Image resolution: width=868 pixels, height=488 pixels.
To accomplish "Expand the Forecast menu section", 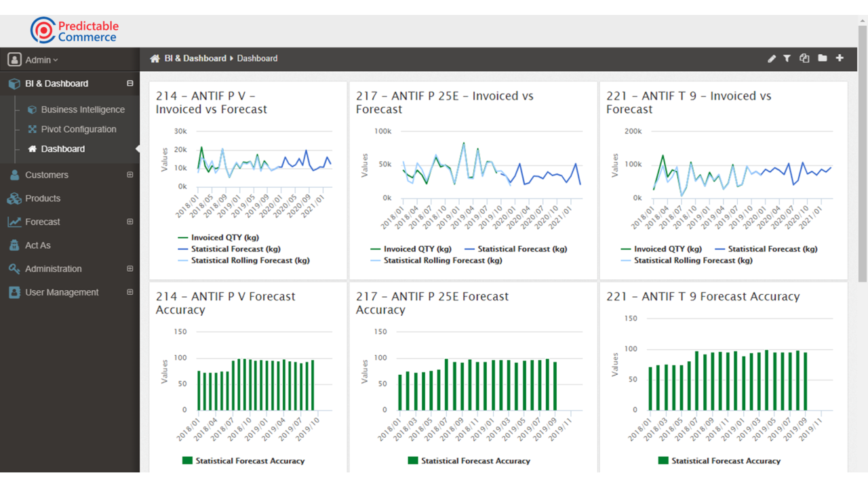I will [130, 222].
